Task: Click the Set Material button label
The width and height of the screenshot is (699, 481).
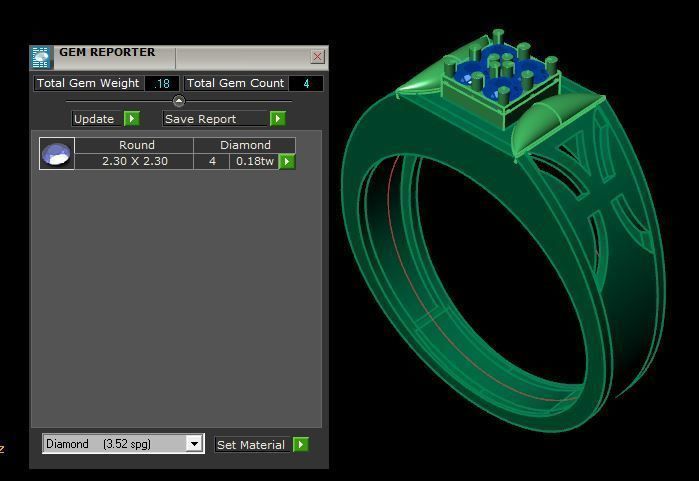Action: tap(252, 445)
